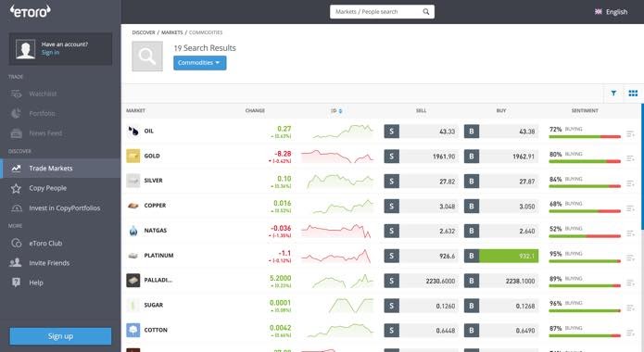Click the CHANGE column header
Image resolution: width=644 pixels, height=352 pixels.
[255, 111]
